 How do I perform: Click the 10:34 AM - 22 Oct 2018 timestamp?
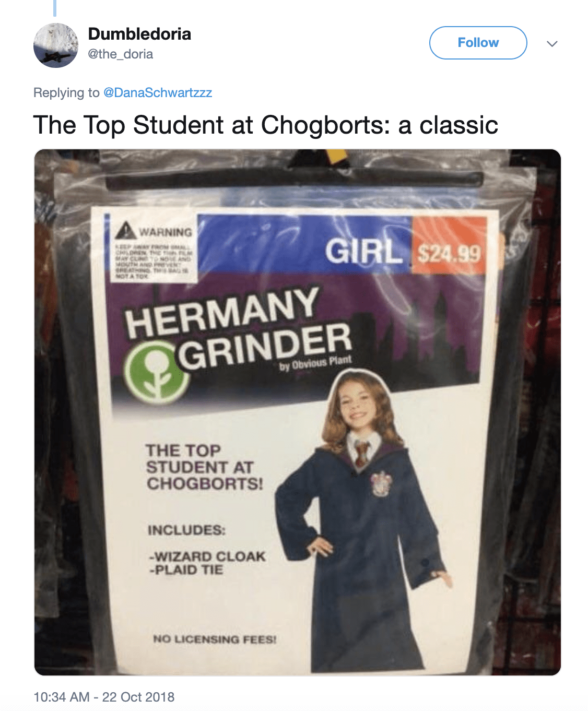(104, 697)
